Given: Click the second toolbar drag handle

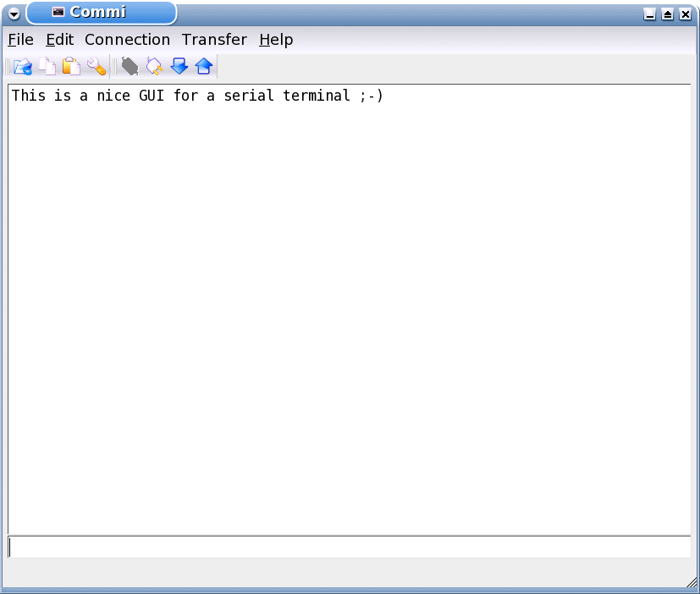Looking at the screenshot, I should click(x=115, y=67).
